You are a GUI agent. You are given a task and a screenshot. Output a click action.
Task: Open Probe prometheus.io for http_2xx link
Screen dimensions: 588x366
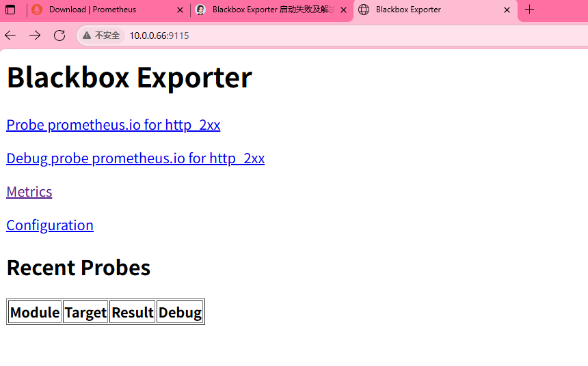(x=113, y=125)
